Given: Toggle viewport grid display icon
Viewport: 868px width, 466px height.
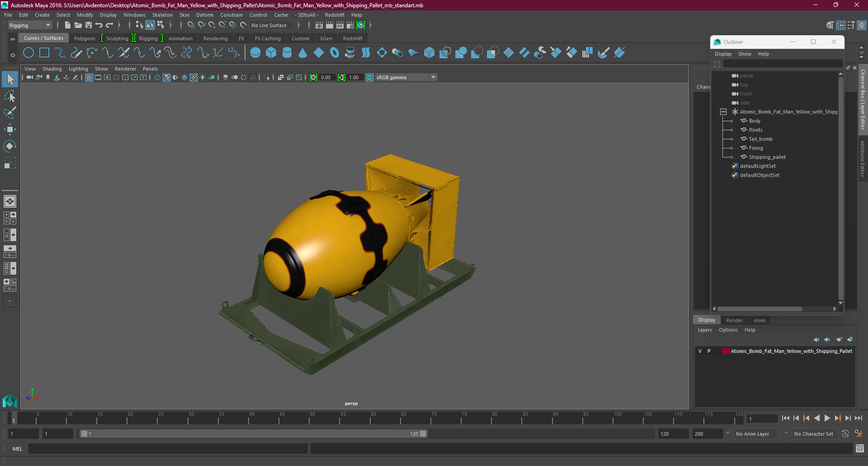Looking at the screenshot, I should point(89,78).
